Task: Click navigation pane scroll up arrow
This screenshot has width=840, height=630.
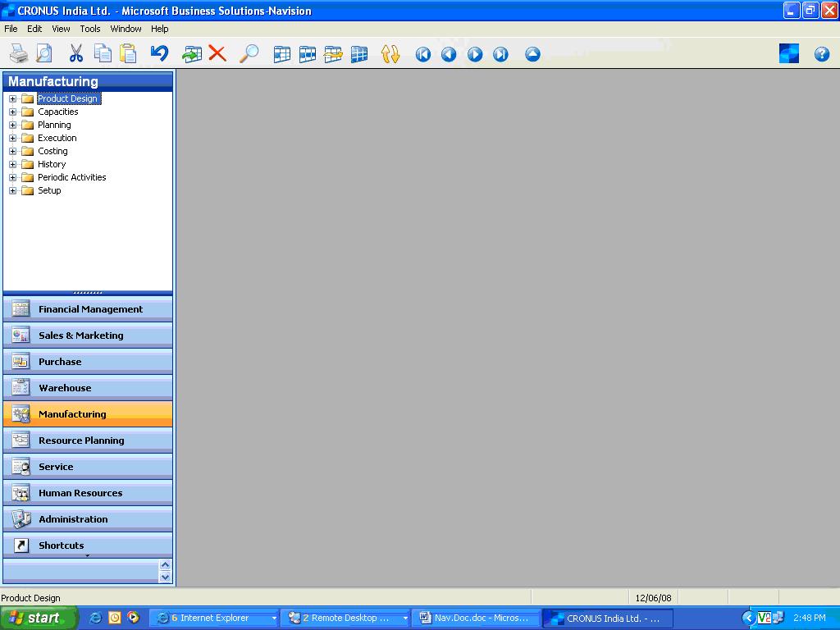Action: point(165,564)
